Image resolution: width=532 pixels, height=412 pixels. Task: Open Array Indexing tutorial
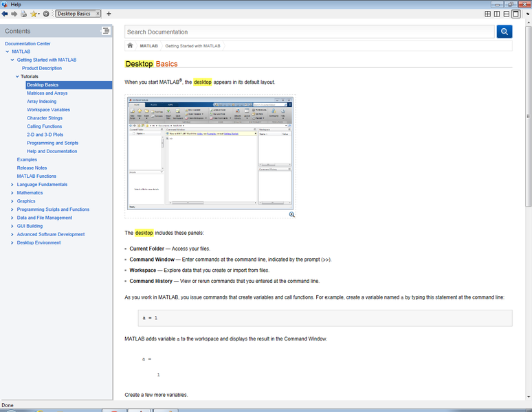42,102
